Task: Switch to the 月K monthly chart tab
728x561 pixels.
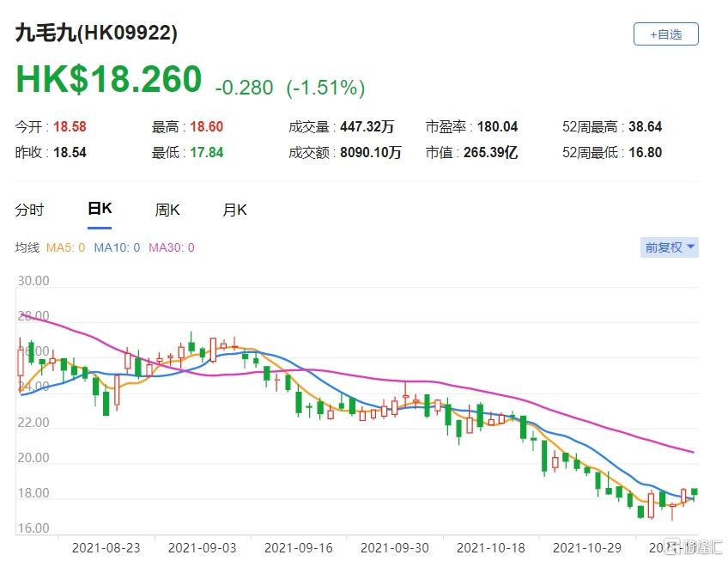Action: click(234, 210)
